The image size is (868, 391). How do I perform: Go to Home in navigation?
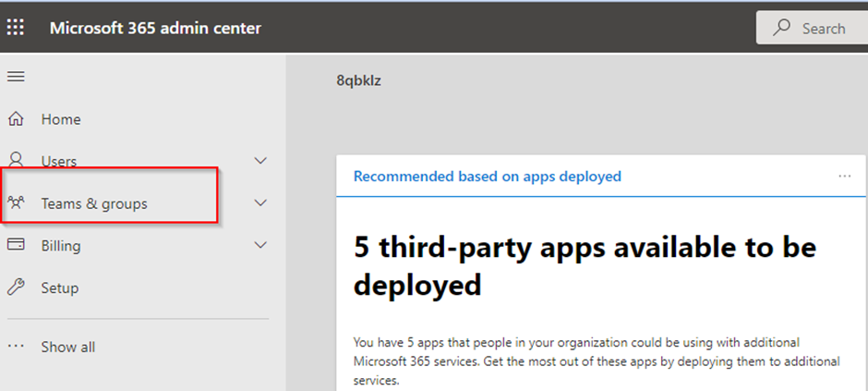coord(61,119)
